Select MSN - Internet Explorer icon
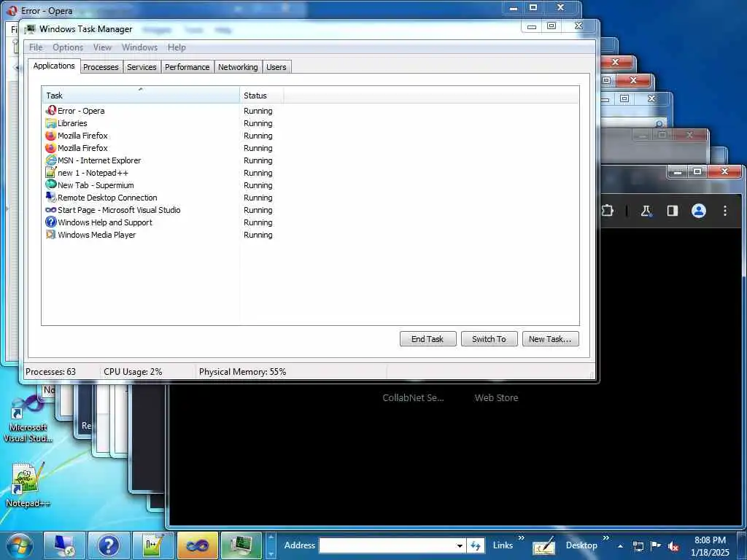747x560 pixels. 50,160
